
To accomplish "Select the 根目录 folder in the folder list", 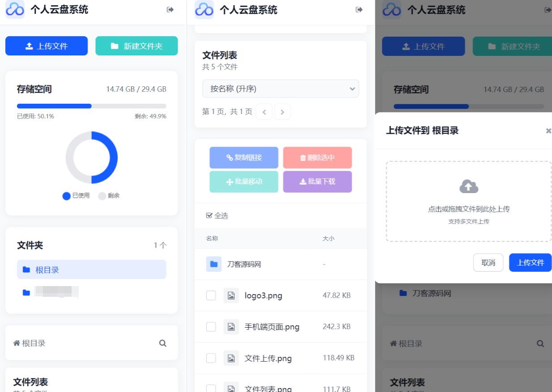I will (x=91, y=269).
